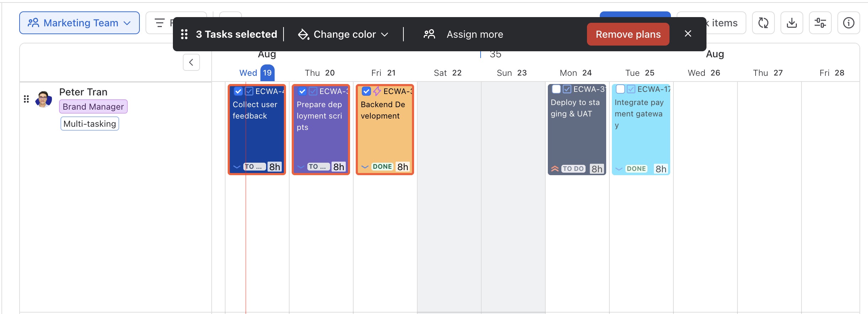Open the Marketing Team dropdown

[79, 23]
